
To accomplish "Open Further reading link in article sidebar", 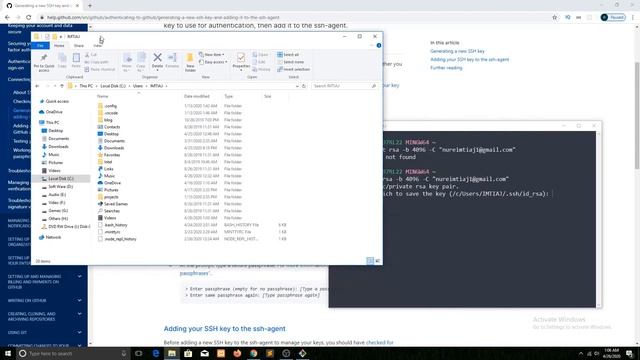I will pos(446,68).
